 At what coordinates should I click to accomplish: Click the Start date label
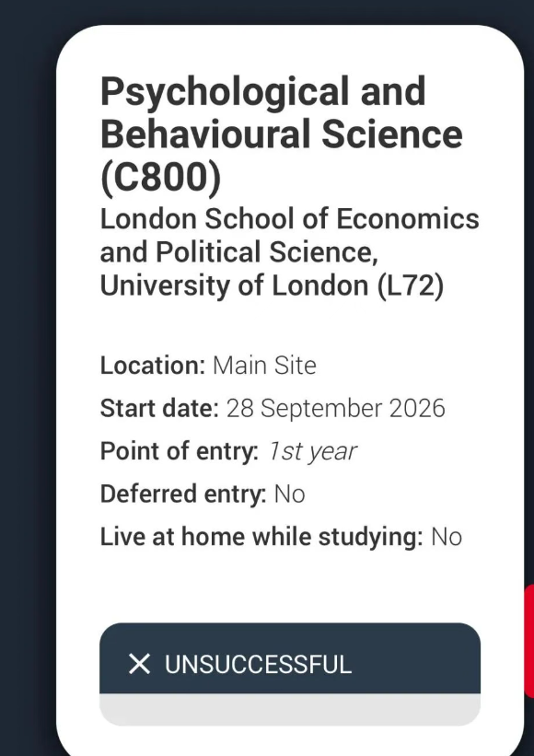[147, 408]
